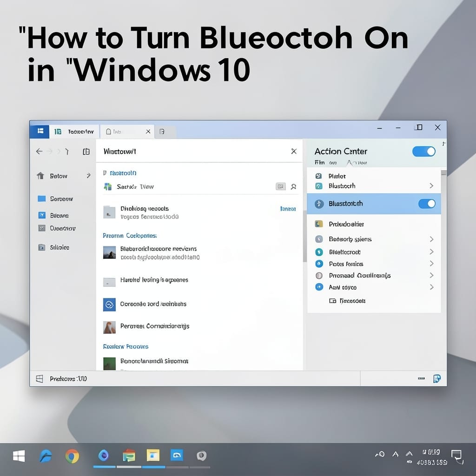
Task: Click the Bluetooth icon in highlighted row
Action: 319,204
